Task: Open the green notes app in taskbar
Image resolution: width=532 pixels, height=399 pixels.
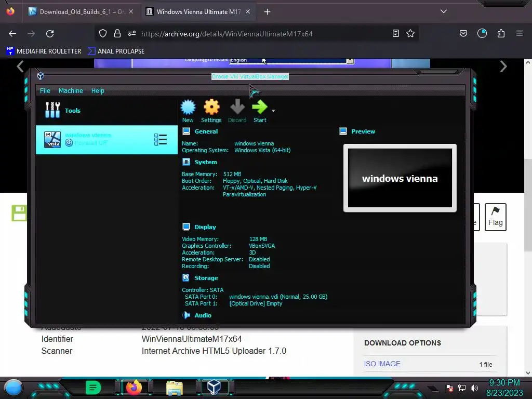Action: [94, 388]
